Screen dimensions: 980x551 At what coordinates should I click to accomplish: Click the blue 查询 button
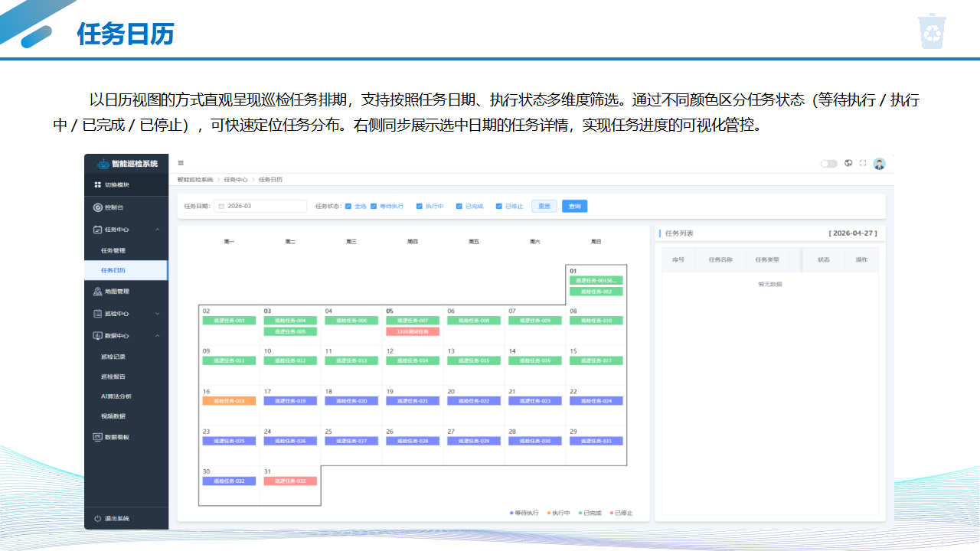(574, 206)
